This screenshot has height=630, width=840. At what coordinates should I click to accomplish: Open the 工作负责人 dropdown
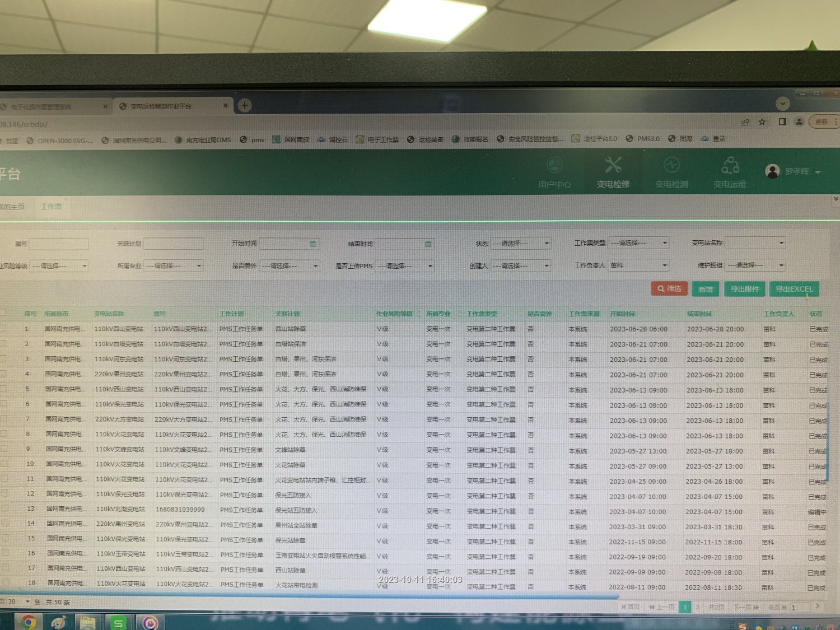(x=638, y=265)
